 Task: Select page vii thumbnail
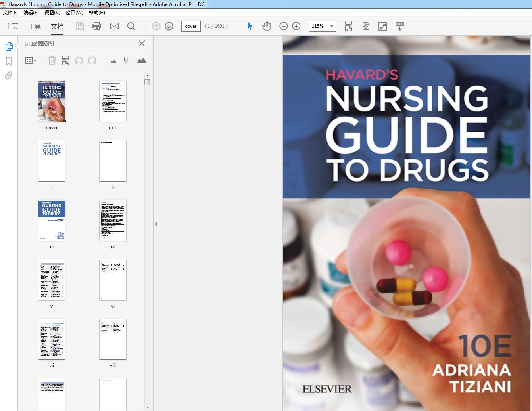(x=52, y=339)
